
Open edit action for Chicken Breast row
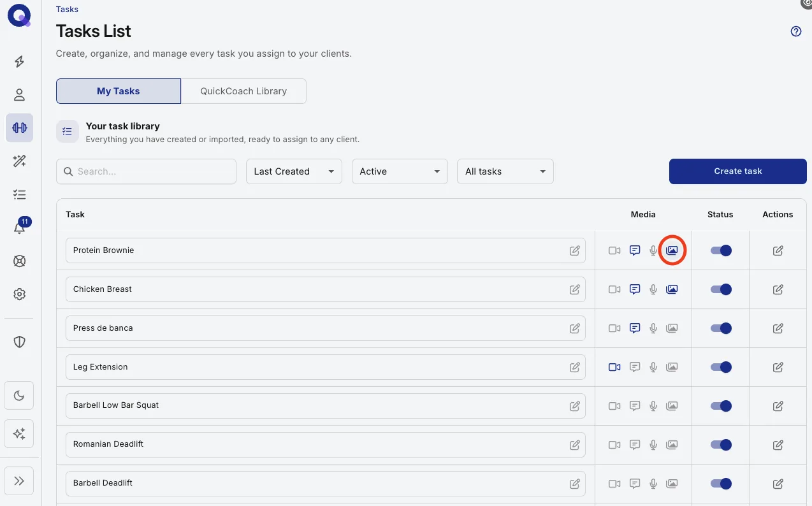778,289
